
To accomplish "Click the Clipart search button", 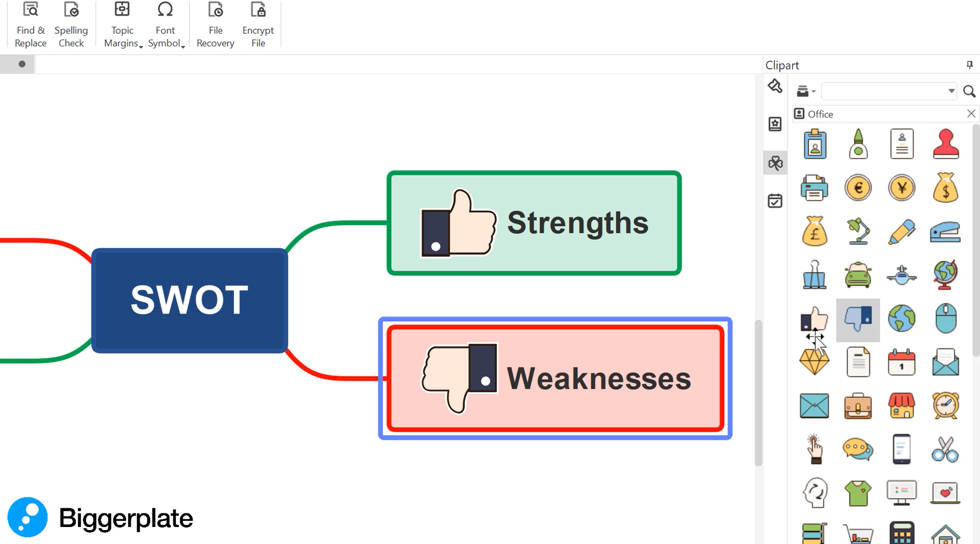I will click(969, 90).
